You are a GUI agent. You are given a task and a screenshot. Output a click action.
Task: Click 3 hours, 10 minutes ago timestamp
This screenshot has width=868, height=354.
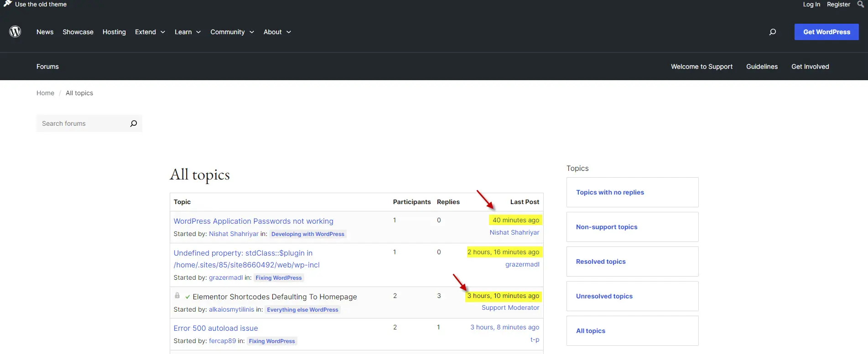503,296
